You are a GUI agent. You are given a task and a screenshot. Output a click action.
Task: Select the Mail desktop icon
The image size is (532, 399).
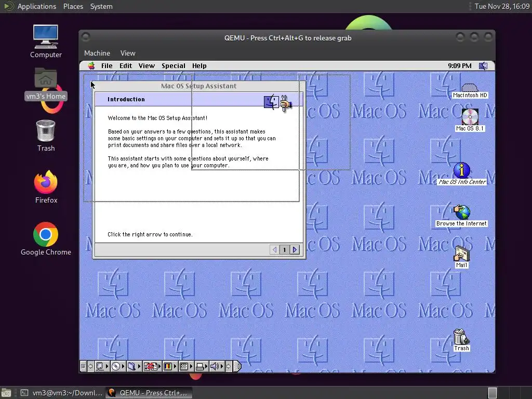[461, 257]
